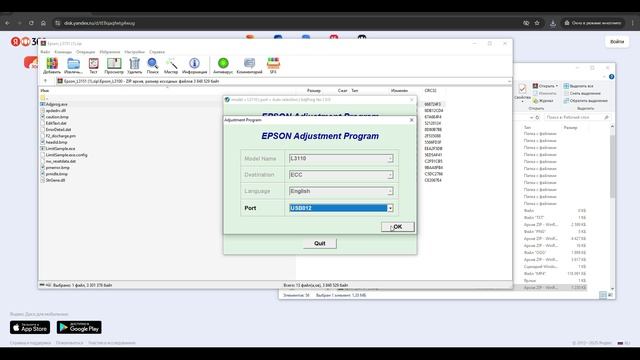640x360 pixels.
Task: Click Выделить все in Explorer ribbon
Action: coord(578,86)
